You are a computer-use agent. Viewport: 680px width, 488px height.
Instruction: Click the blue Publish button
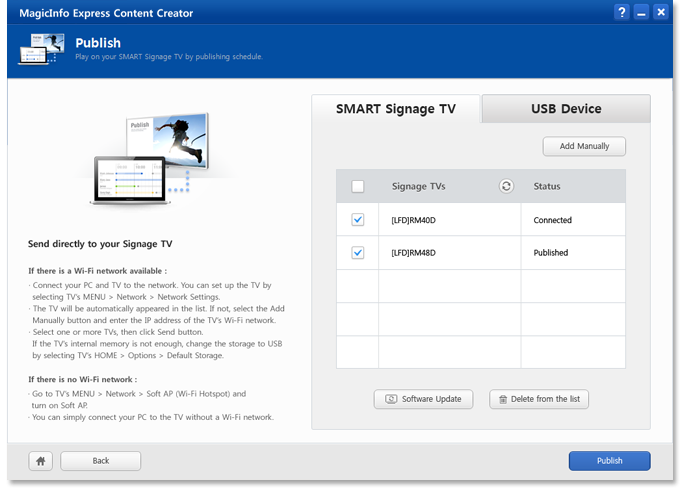point(609,461)
